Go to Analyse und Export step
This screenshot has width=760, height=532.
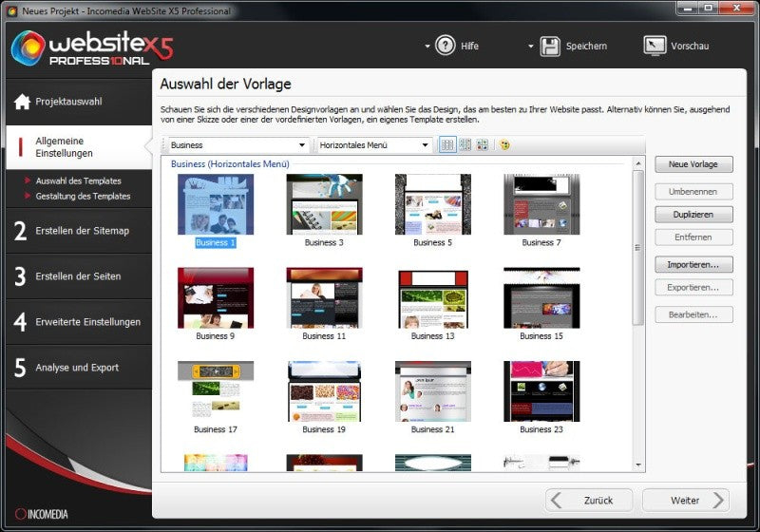pos(79,368)
